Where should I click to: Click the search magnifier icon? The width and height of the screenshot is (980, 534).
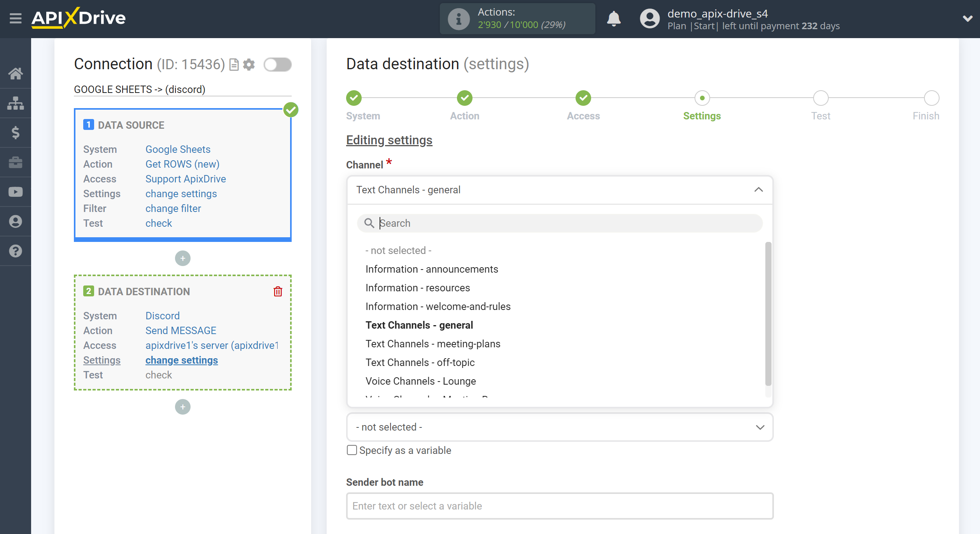pos(369,223)
